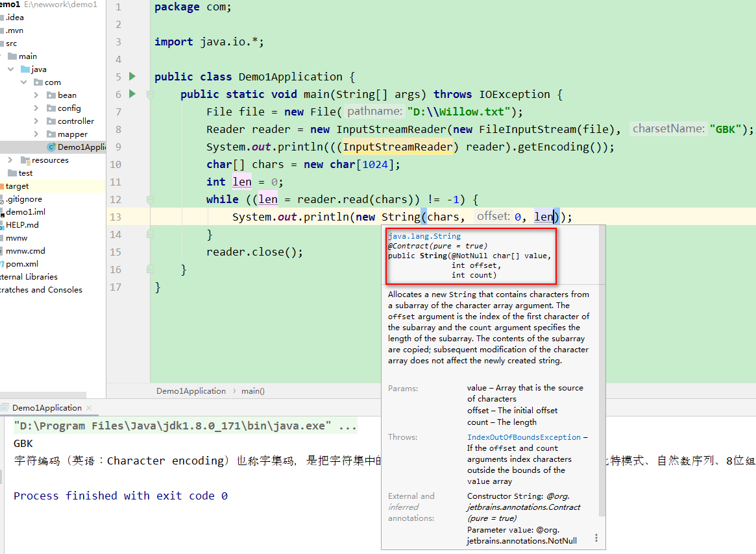Collapse the java source folder

point(10,69)
